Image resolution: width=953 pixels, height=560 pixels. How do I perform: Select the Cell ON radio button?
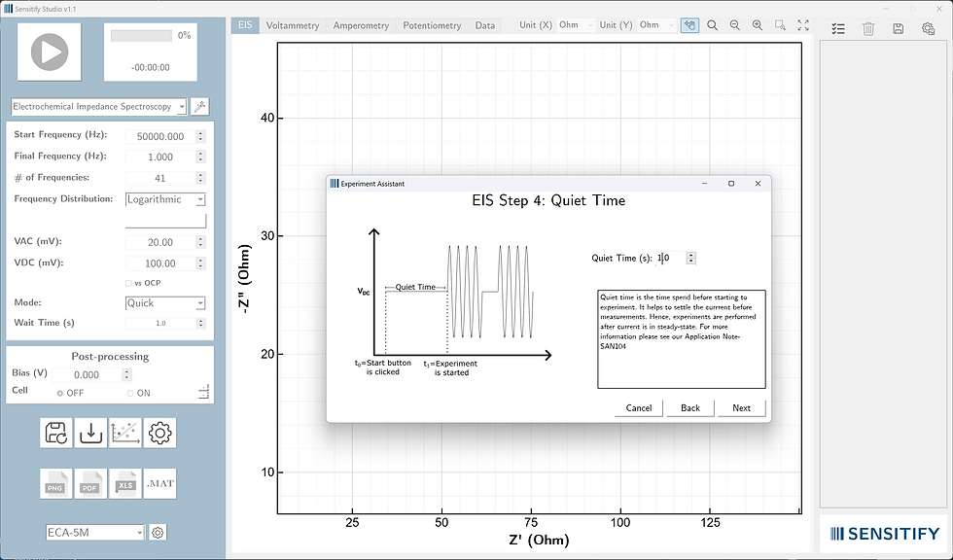[130, 394]
